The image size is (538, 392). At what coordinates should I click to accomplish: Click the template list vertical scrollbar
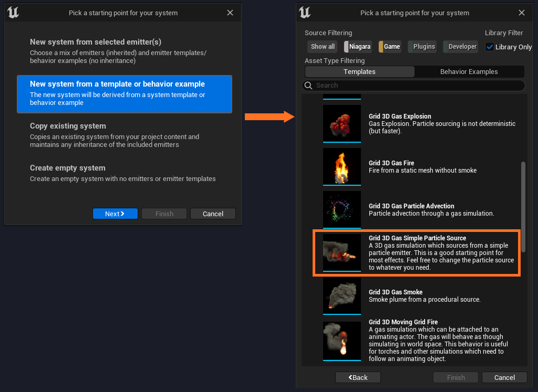(523, 210)
